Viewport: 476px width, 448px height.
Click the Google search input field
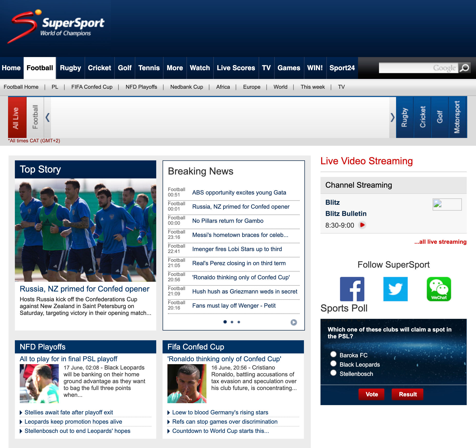tap(418, 68)
